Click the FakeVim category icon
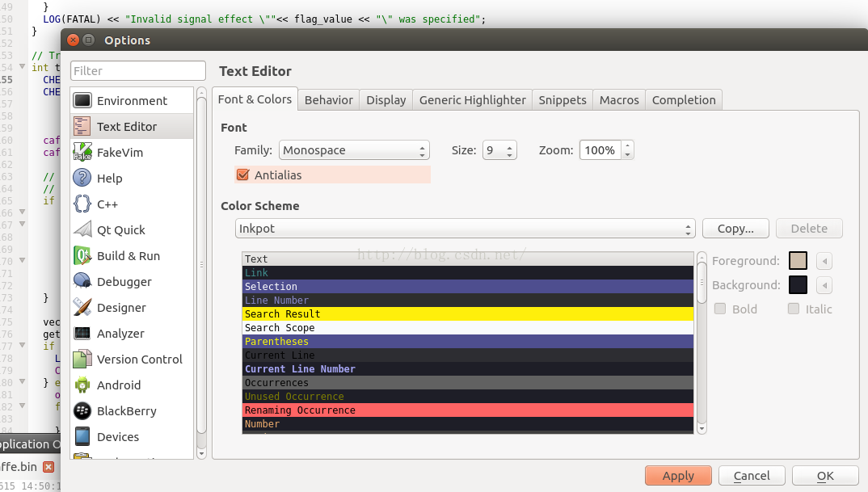The image size is (868, 492). [82, 152]
